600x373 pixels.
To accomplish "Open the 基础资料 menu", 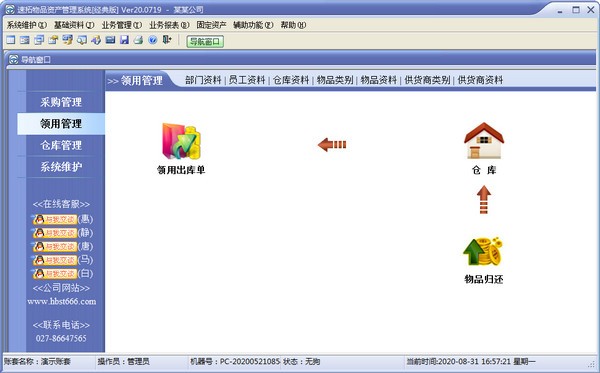I will 74,25.
